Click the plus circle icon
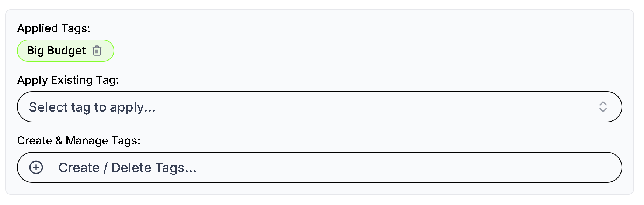644x205 pixels. 36,167
